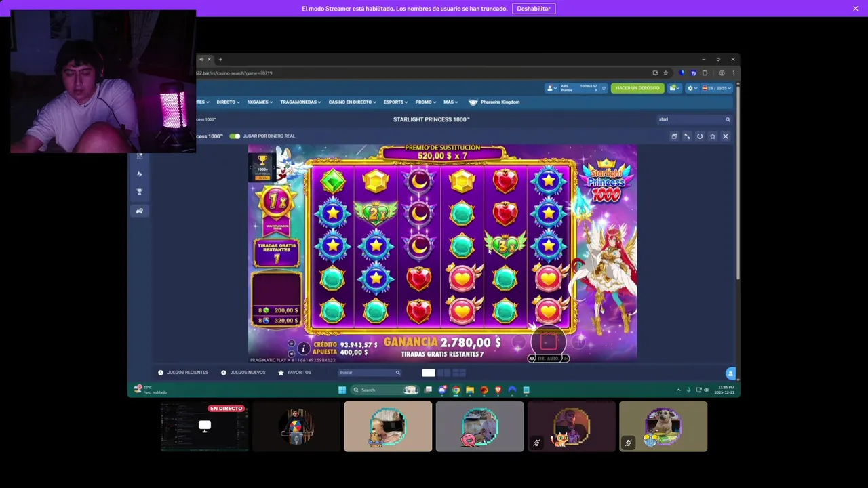Viewport: 868px width, 488px height.
Task: Click the lightning icon in left sidebar
Action: [x=140, y=174]
